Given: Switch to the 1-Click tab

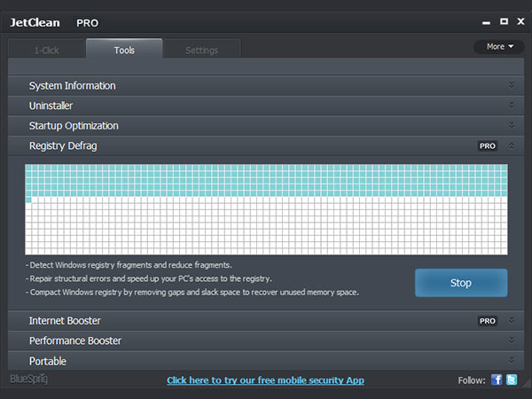Looking at the screenshot, I should [48, 51].
